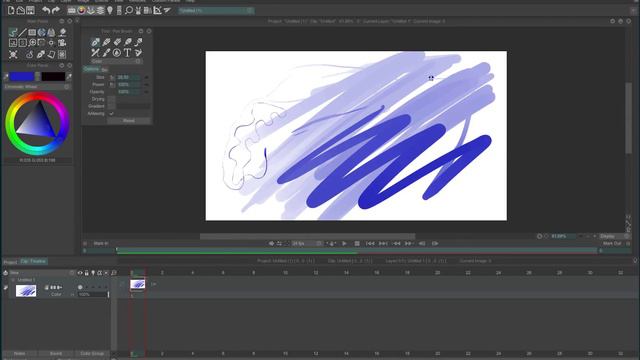This screenshot has width=640, height=360.
Task: Click the canvas vertical scrollbar
Action: pyautogui.click(x=628, y=118)
